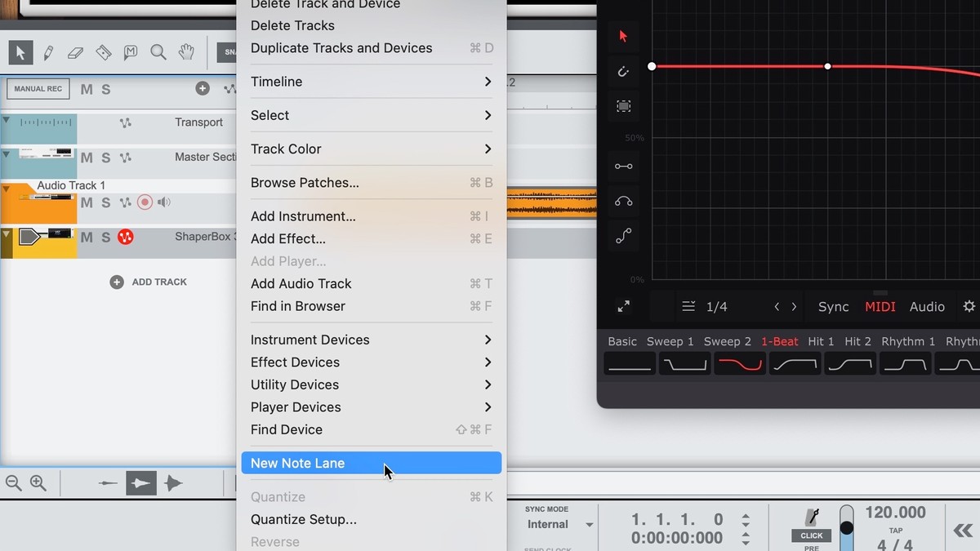980x551 pixels.
Task: Click the ADD TRACK button
Action: 149,282
